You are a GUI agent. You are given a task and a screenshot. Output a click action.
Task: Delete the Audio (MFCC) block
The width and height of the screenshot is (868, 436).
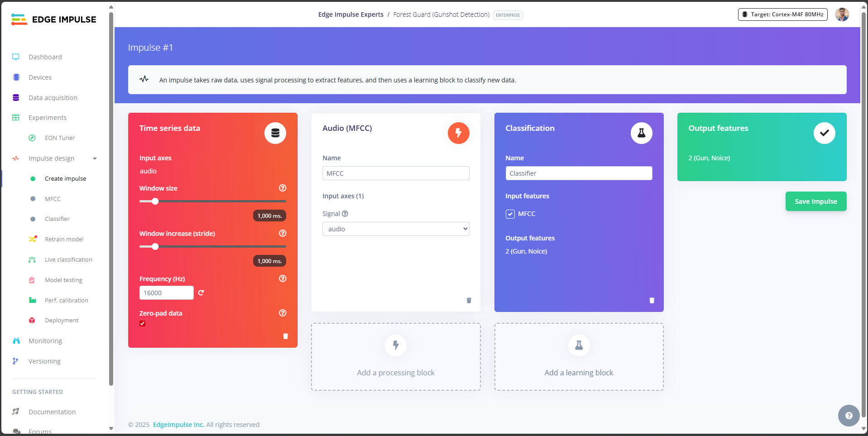469,300
